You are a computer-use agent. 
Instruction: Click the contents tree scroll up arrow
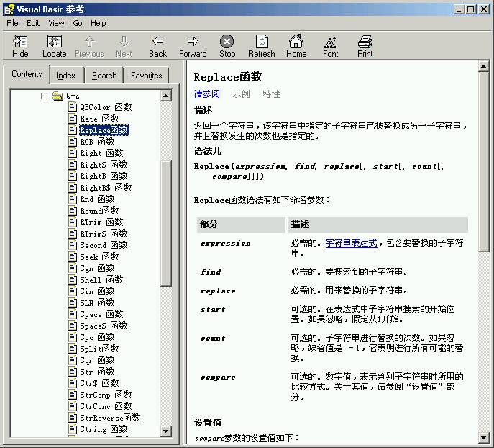pyautogui.click(x=165, y=96)
